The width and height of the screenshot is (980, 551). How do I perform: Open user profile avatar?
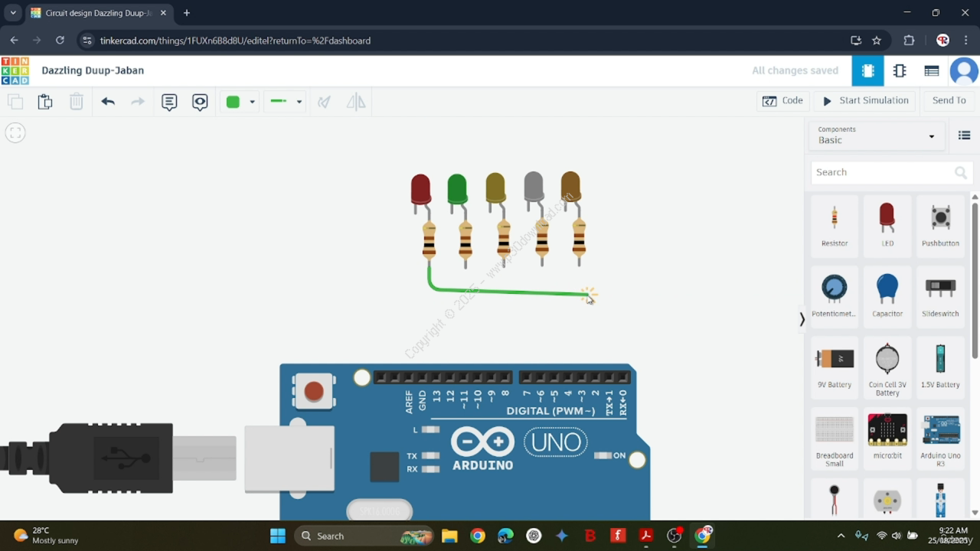[964, 70]
